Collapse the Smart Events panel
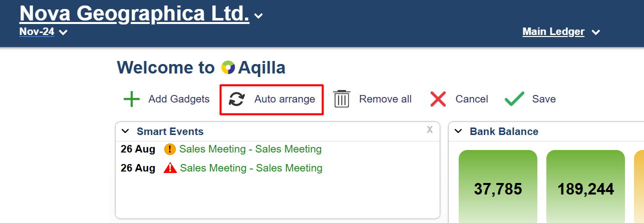 tap(125, 132)
